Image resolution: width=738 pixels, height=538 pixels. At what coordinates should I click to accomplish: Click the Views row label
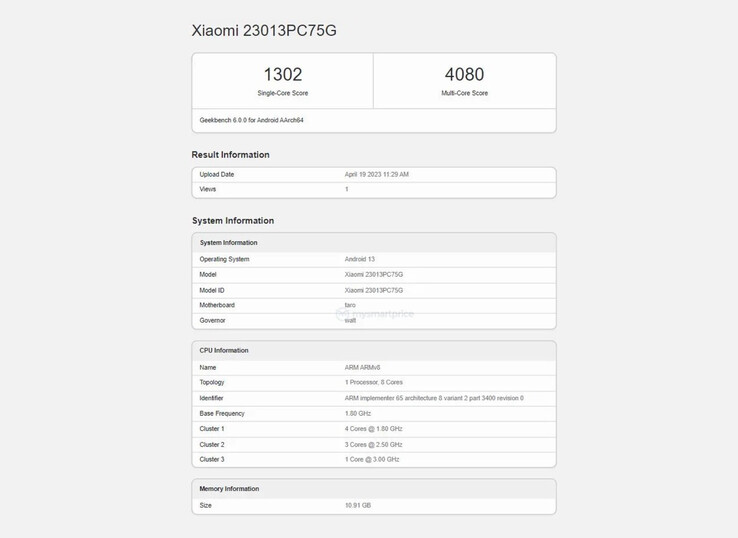pyautogui.click(x=208, y=189)
